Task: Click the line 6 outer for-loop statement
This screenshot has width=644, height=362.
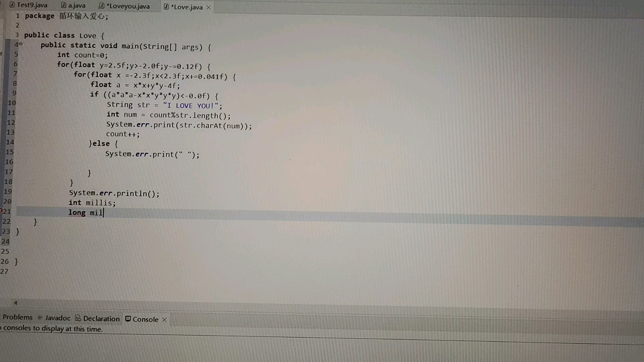Action: (133, 65)
